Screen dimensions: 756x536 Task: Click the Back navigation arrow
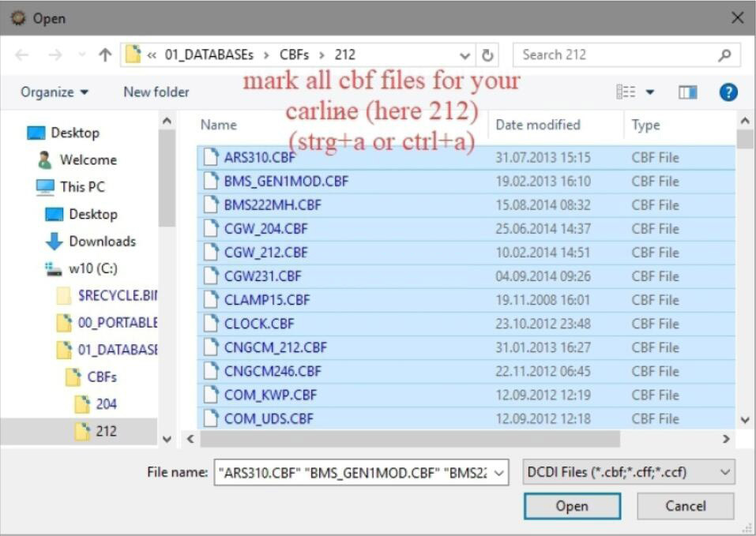21,55
